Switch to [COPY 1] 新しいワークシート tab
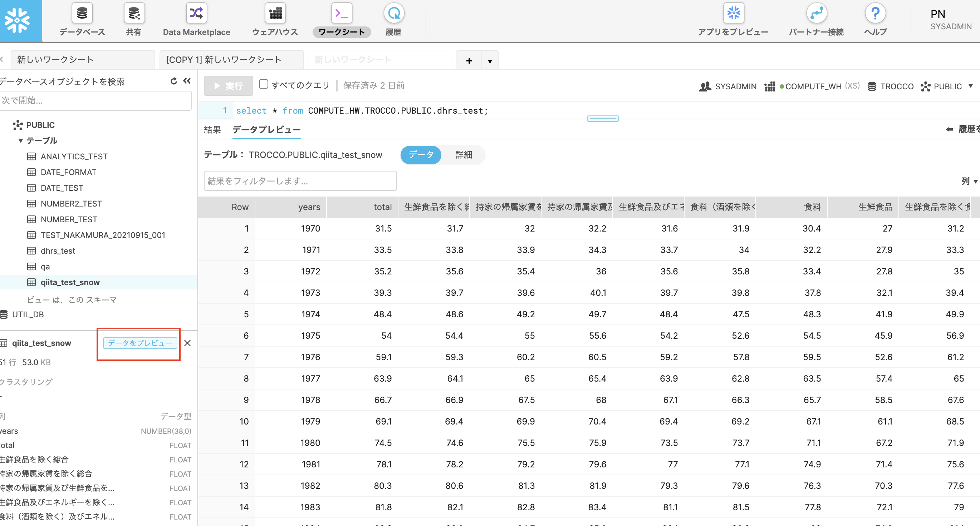 231,60
